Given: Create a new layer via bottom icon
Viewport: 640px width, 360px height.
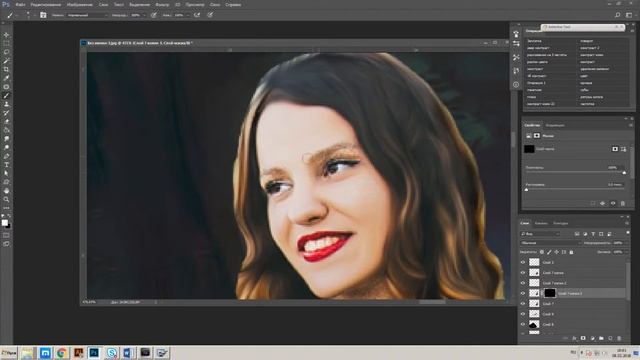Looking at the screenshot, I should (610, 338).
